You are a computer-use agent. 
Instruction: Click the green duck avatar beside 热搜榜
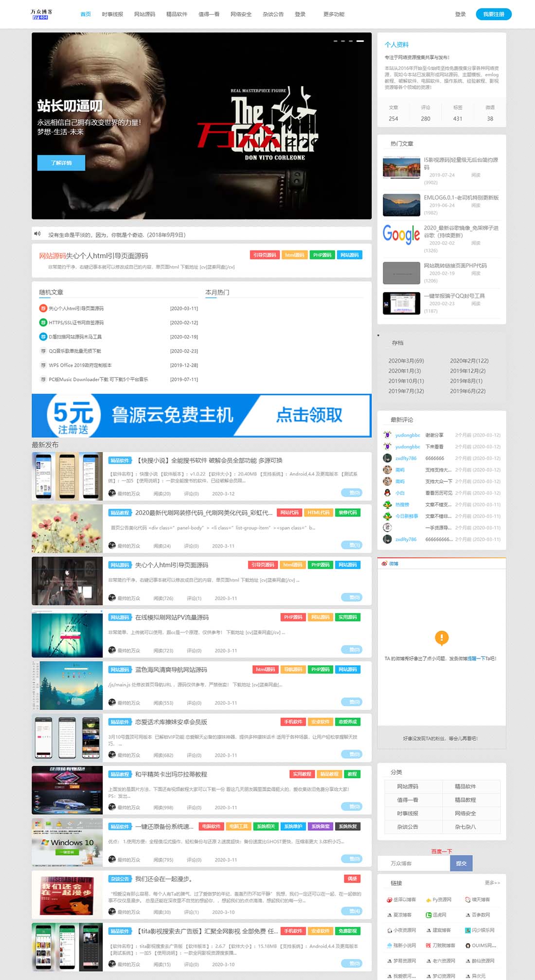(x=387, y=504)
